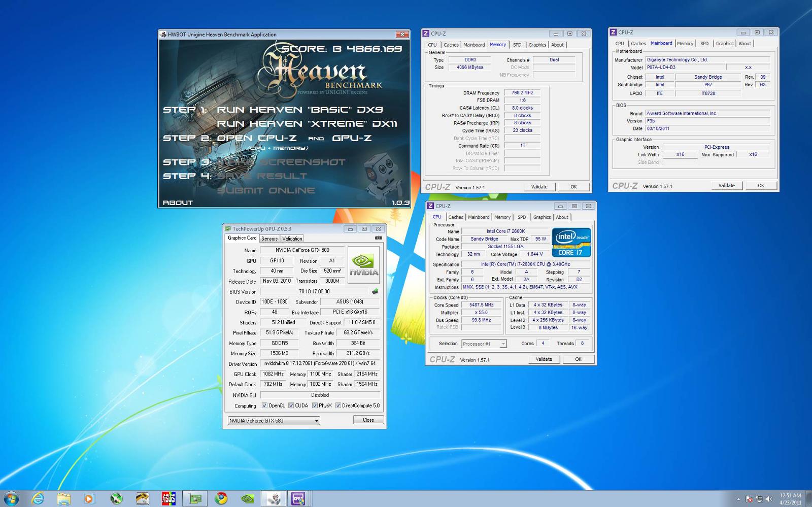
Task: Toggle the DirectCompute 5.0 checkbox
Action: pos(337,405)
